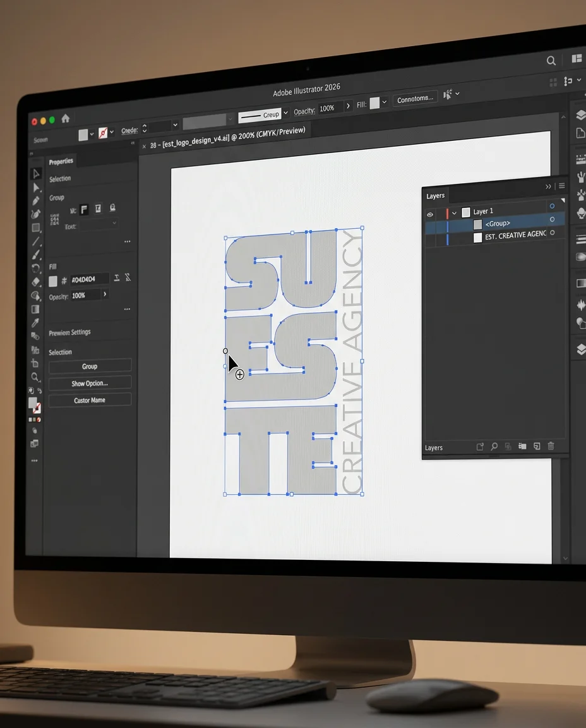Activate the Zoom magnifier tool
The height and width of the screenshot is (728, 586).
(35, 377)
